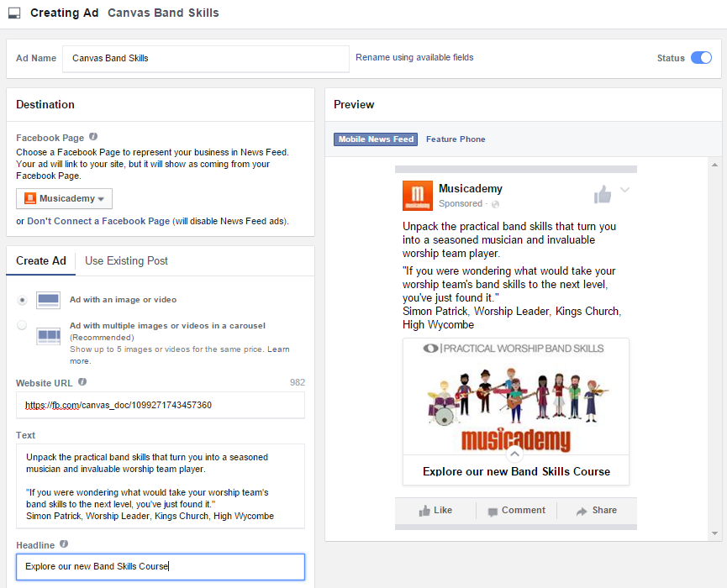The height and width of the screenshot is (588, 727).
Task: Select Mobile News Feed preview tab
Action: click(x=376, y=139)
